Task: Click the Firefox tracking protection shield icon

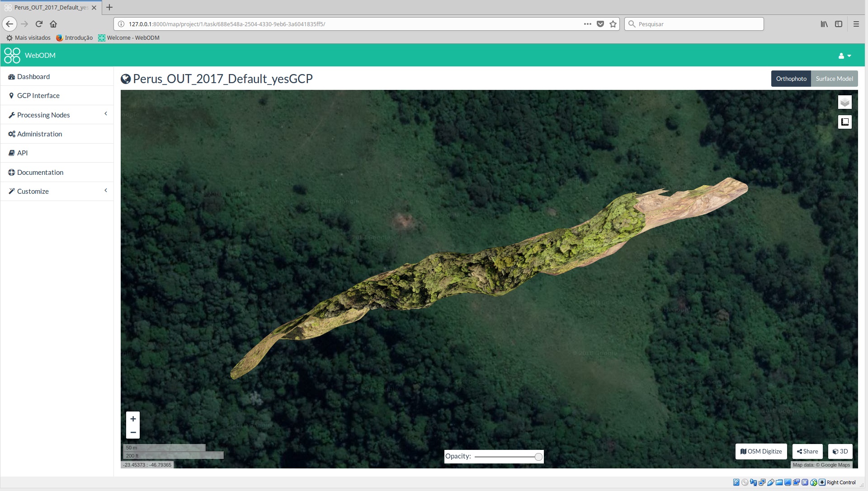Action: 600,24
